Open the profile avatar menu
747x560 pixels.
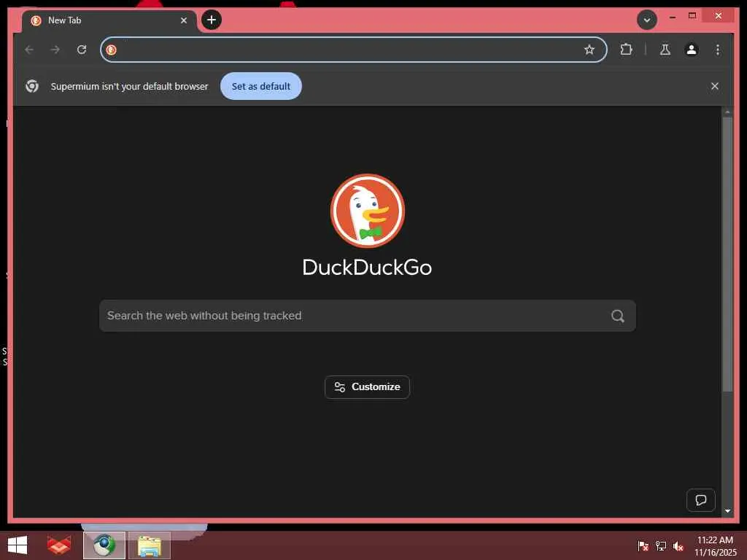(x=692, y=50)
